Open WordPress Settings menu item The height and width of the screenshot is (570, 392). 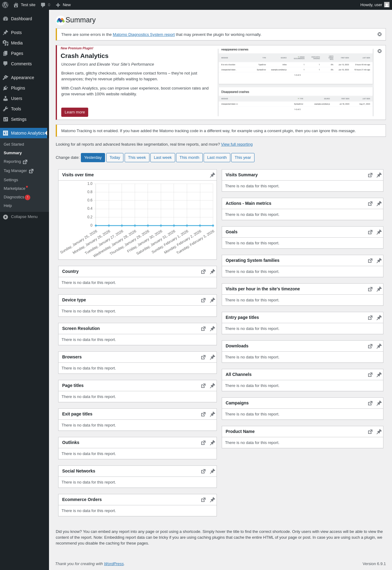24,119
